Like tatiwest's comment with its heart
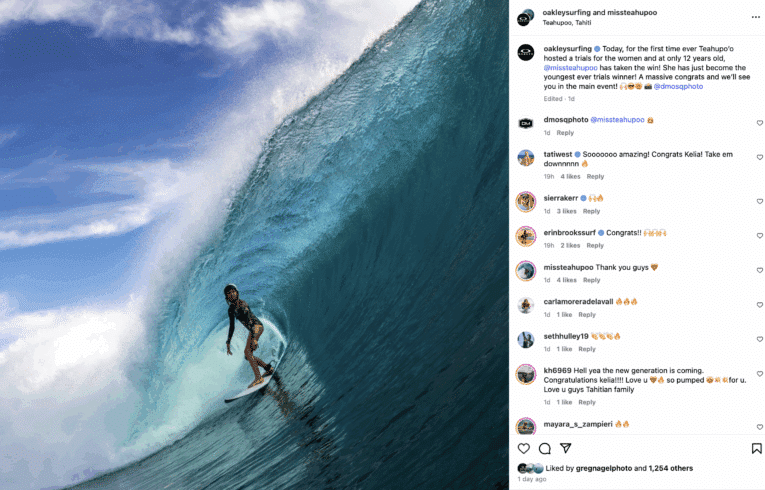Viewport: 765px width, 490px height. click(760, 157)
